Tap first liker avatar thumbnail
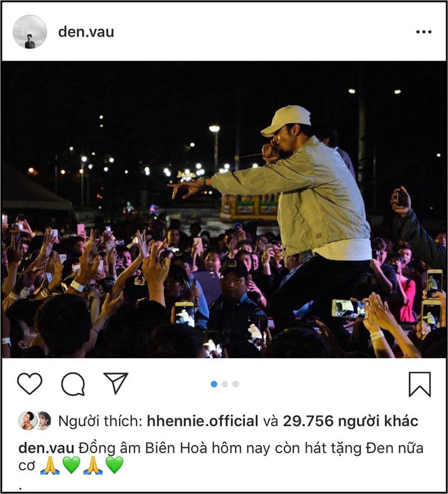Image resolution: width=448 pixels, height=494 pixels. pos(27,421)
